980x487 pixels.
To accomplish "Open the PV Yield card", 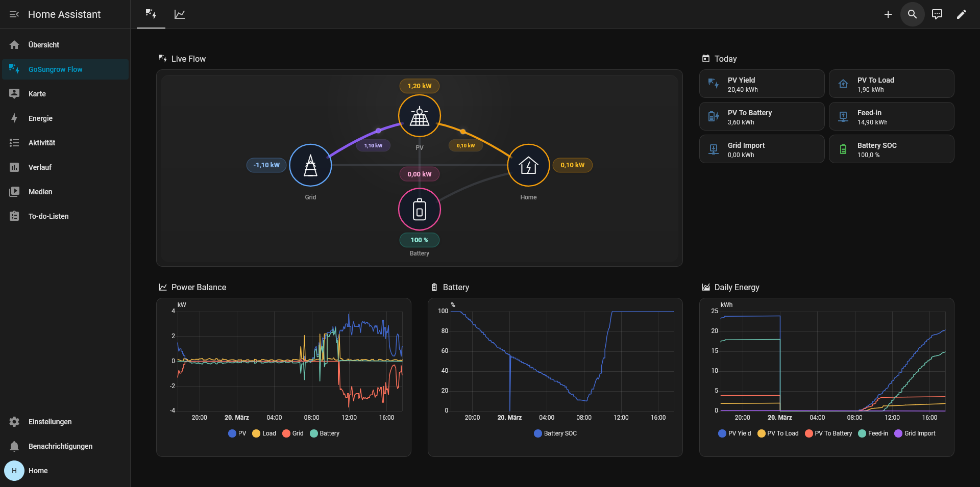I will click(762, 84).
